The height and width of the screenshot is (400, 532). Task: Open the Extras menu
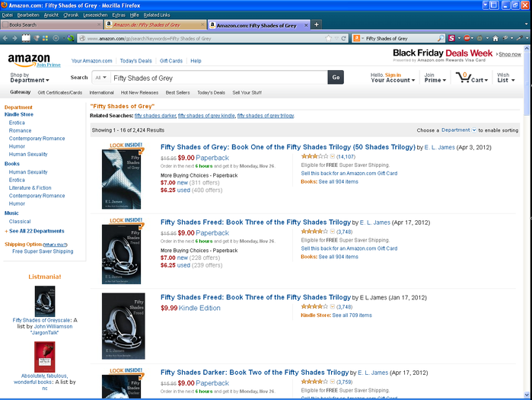(119, 15)
